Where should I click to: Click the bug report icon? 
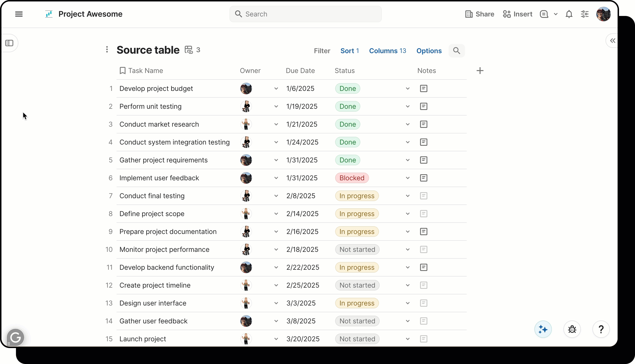pos(572,329)
